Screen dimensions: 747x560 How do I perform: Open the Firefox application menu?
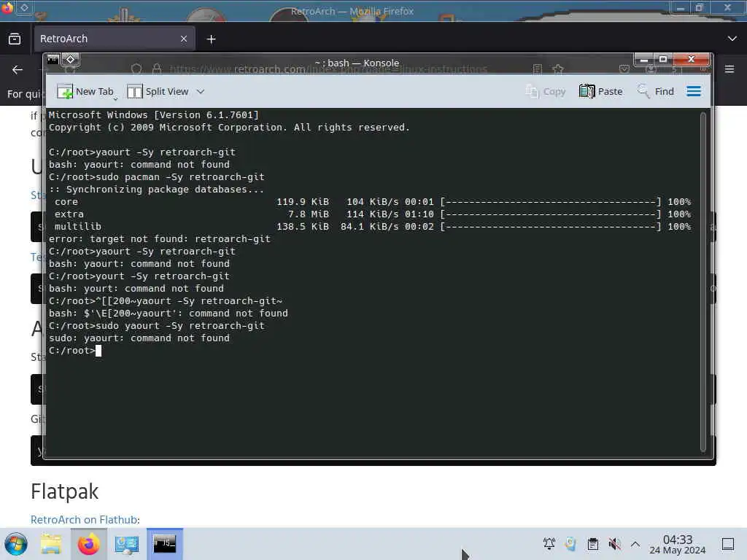(729, 69)
